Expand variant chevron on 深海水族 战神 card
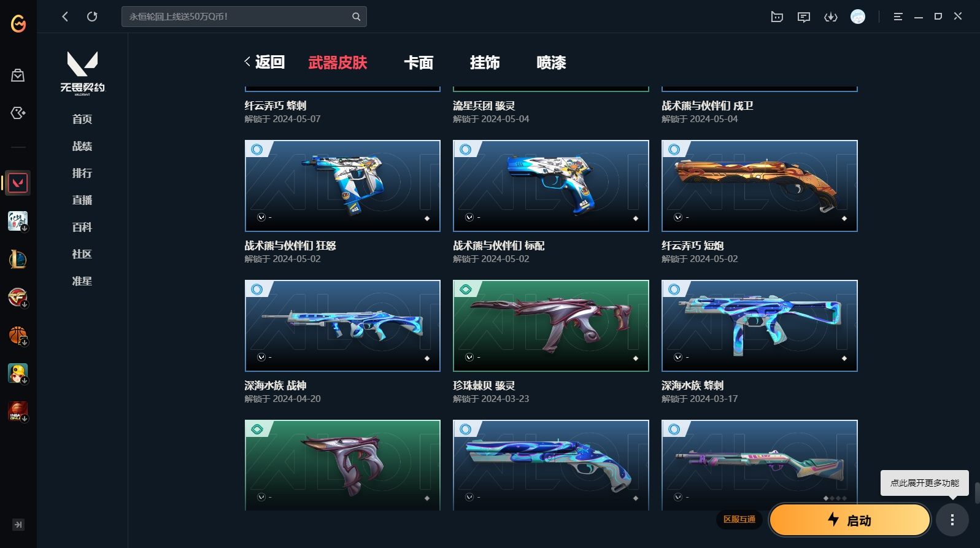Screen dimensions: 980x548 click(261, 357)
